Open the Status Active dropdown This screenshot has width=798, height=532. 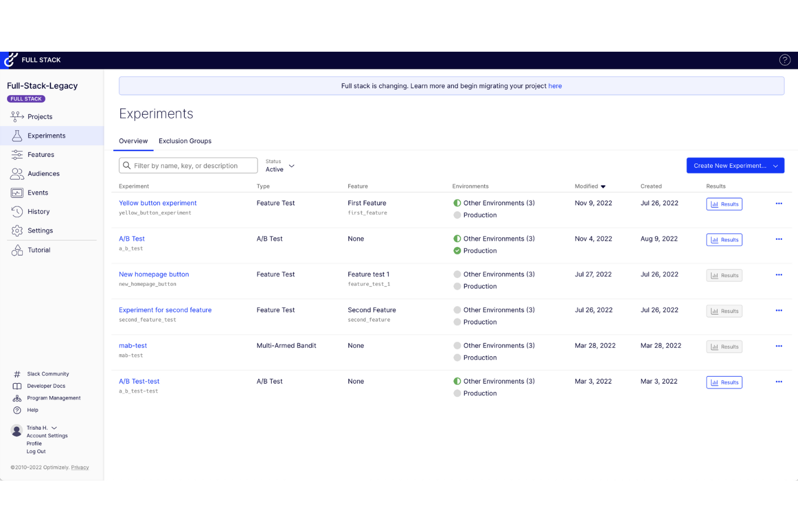pos(280,165)
